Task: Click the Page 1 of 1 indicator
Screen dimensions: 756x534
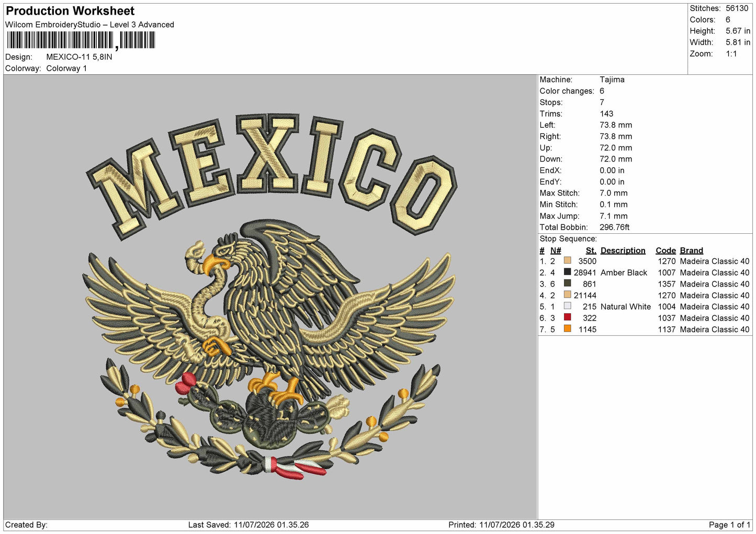Action: (729, 525)
